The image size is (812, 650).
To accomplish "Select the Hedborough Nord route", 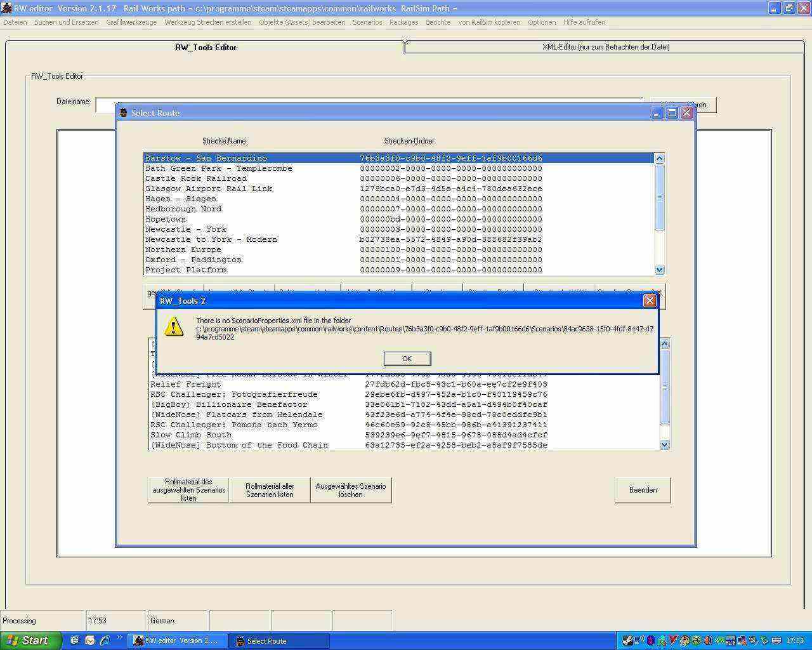I will point(398,209).
